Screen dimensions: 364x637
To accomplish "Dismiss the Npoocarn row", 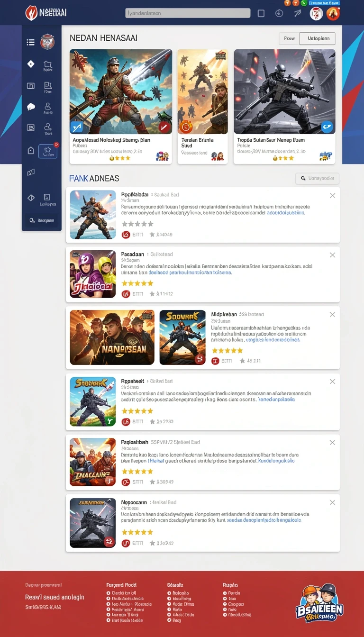I will [332, 502].
